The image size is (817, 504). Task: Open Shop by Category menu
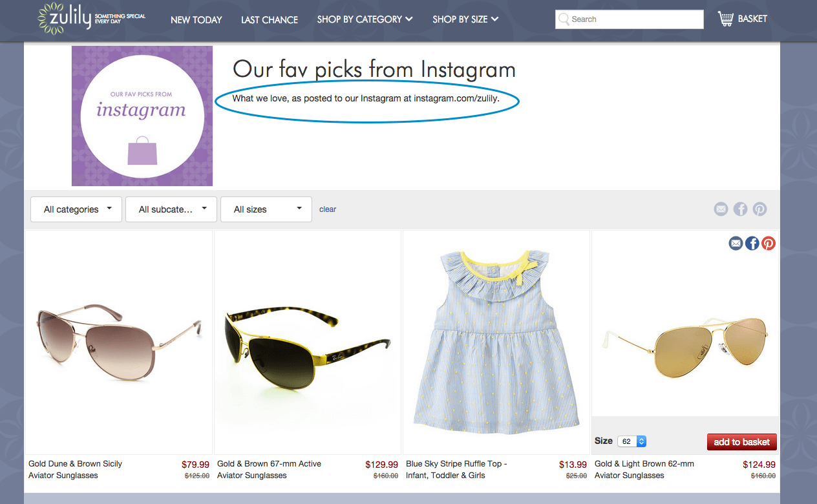coord(365,19)
